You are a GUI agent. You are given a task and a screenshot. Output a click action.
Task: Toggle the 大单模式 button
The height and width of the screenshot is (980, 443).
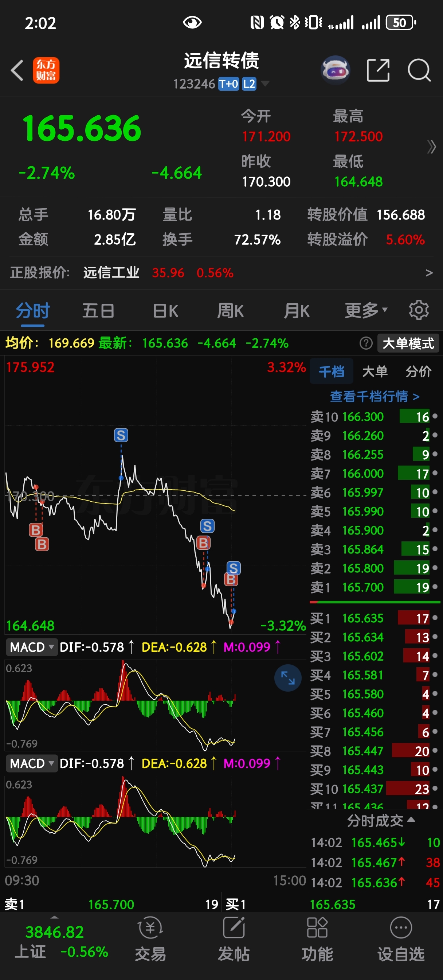[x=408, y=343]
